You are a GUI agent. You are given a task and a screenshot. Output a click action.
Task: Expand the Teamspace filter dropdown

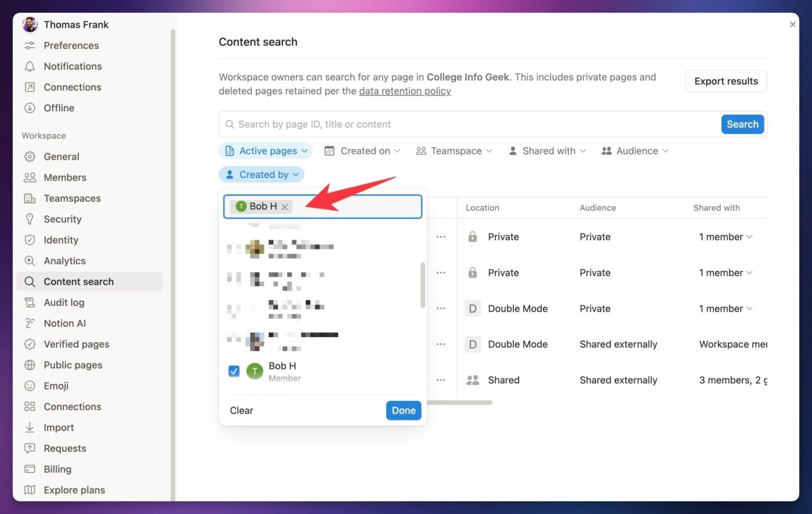coord(454,150)
